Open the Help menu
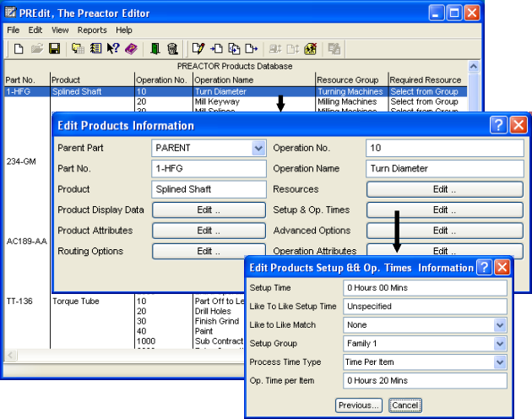532x419 pixels. (x=124, y=30)
